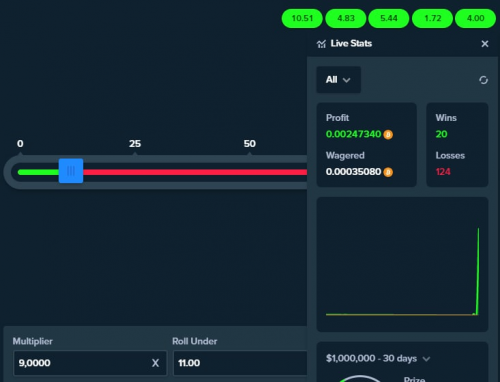This screenshot has height=382, width=500.
Task: Click the Wagered value 0.00035080
Action: coord(353,172)
